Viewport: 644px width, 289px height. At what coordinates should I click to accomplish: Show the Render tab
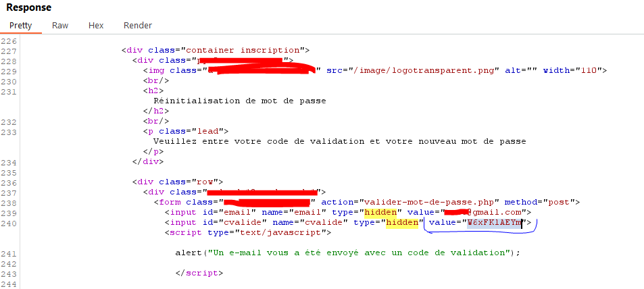[x=137, y=26]
